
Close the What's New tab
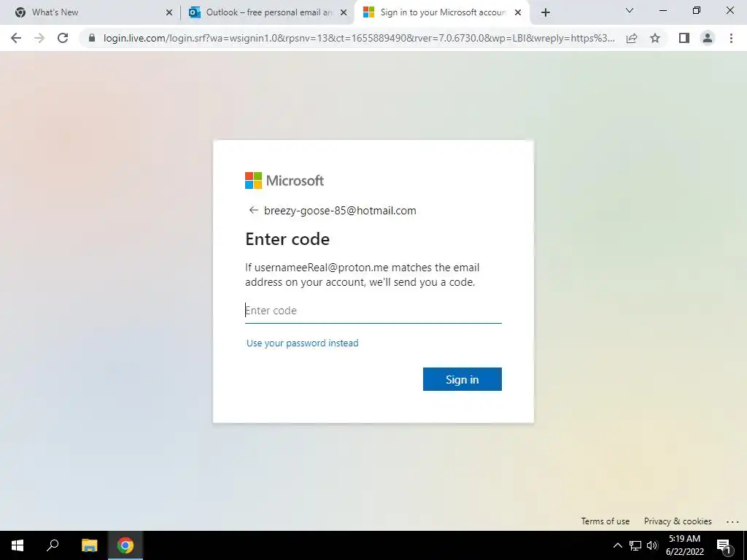tap(169, 12)
